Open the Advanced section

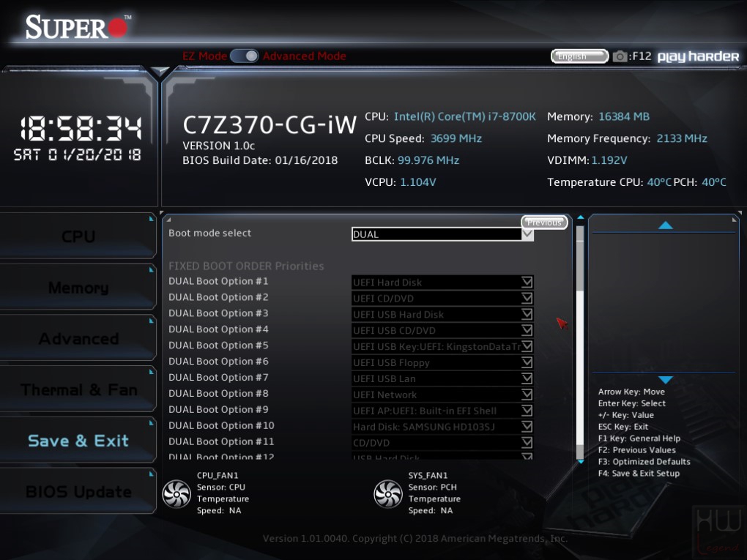click(78, 339)
